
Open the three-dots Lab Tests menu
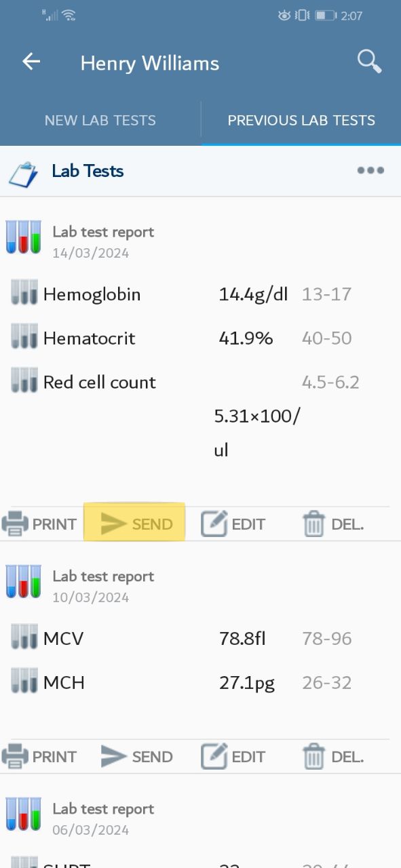point(370,170)
